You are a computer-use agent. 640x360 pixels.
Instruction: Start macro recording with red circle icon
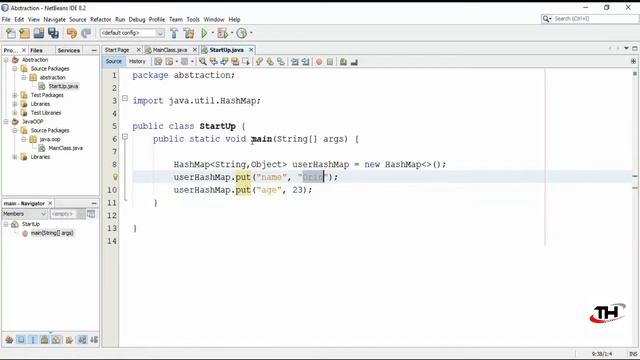(x=319, y=62)
